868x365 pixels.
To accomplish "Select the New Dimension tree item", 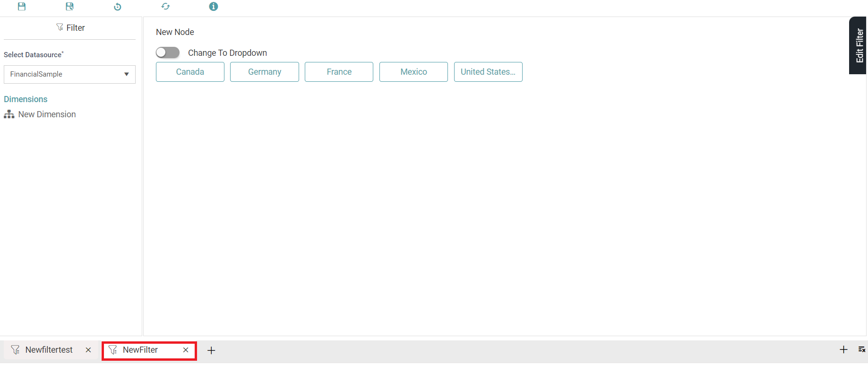I will click(47, 114).
